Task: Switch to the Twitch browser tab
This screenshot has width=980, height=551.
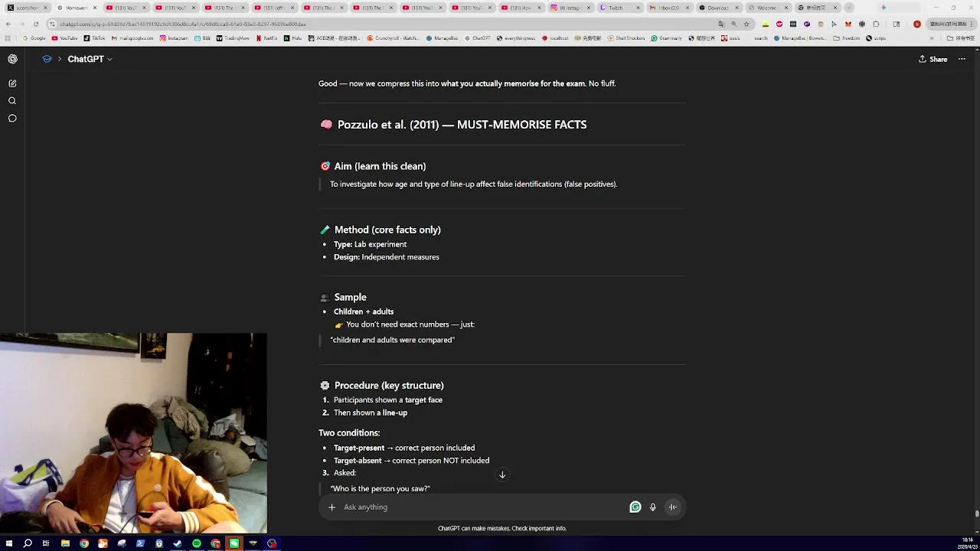Action: pyautogui.click(x=620, y=8)
